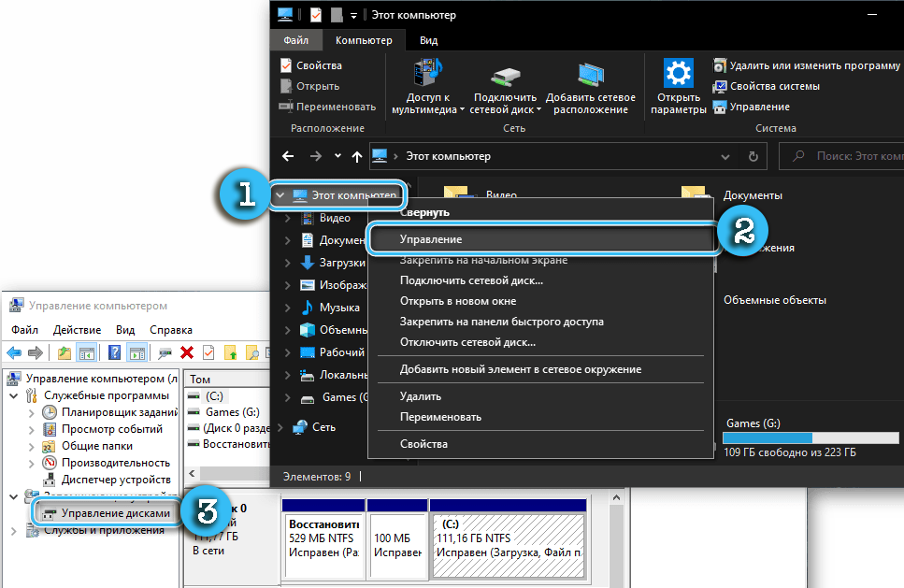Collapse the 'Служебные программы' tree node
This screenshot has width=904, height=588.
click(x=14, y=395)
